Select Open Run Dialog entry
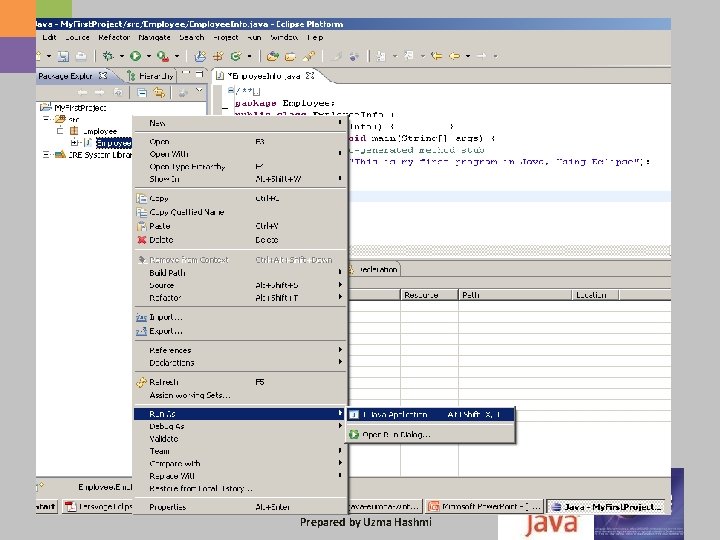The image size is (720, 540). tap(430, 434)
